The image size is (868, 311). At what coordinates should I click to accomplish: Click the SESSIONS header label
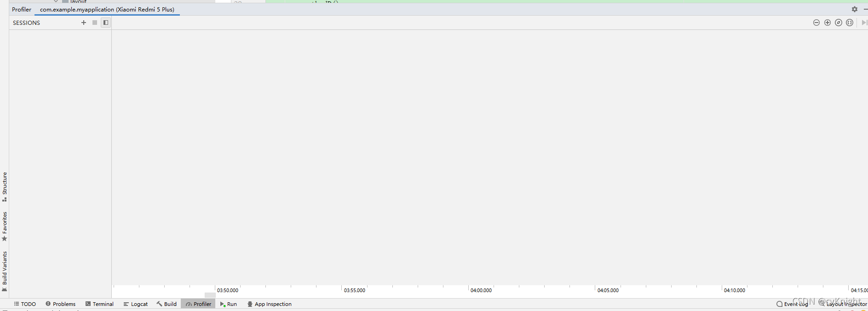pos(26,23)
